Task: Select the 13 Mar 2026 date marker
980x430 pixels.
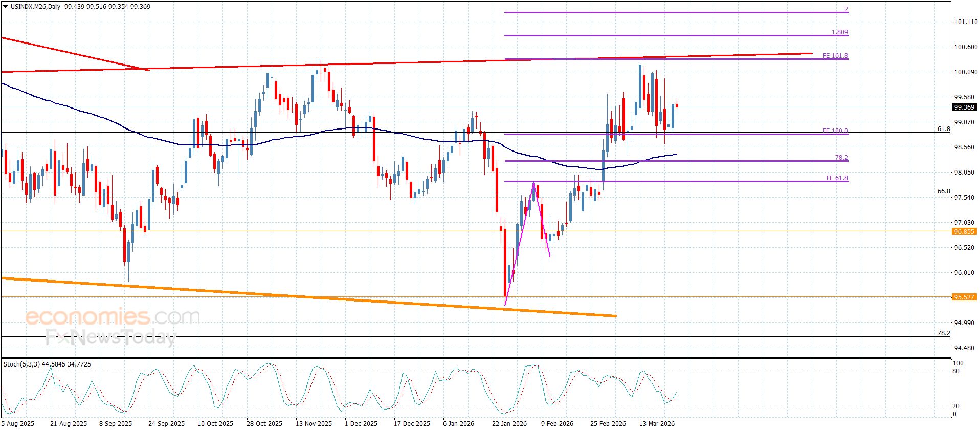Action: point(657,424)
